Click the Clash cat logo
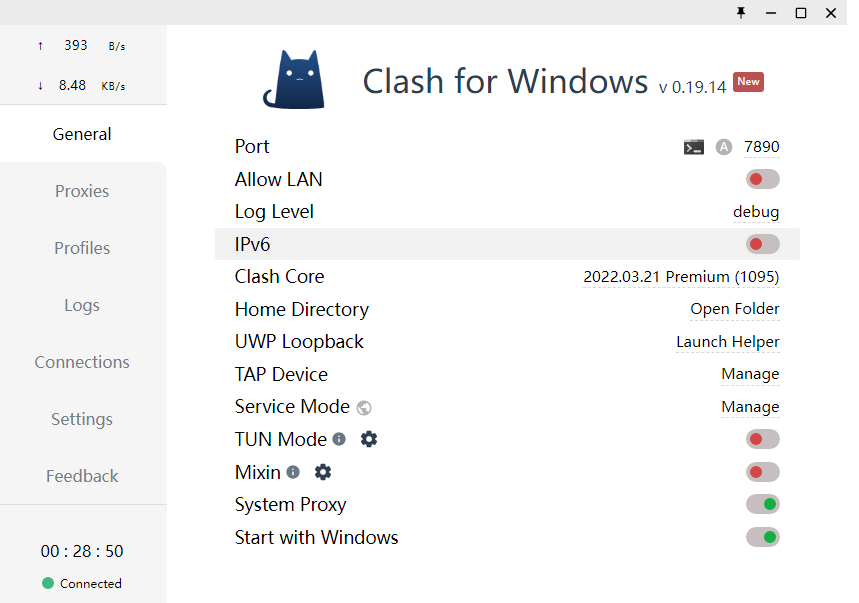This screenshot has height=603, width=859. coord(293,79)
